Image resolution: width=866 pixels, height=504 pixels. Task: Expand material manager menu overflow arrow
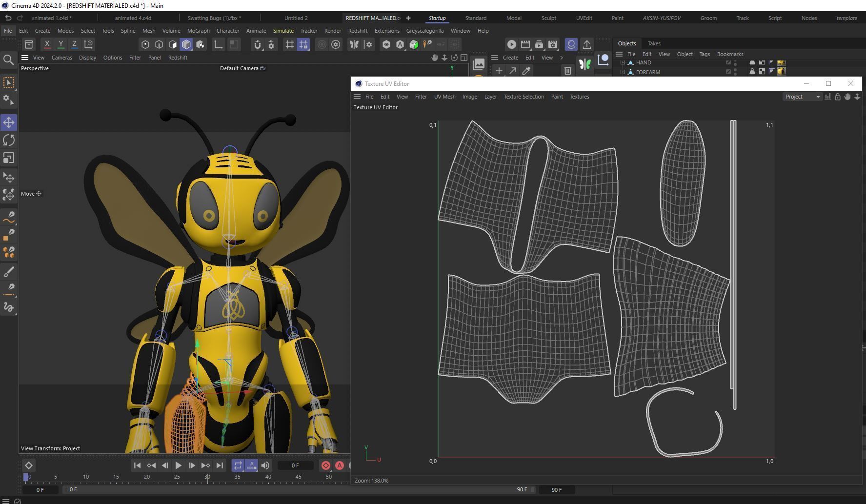562,58
